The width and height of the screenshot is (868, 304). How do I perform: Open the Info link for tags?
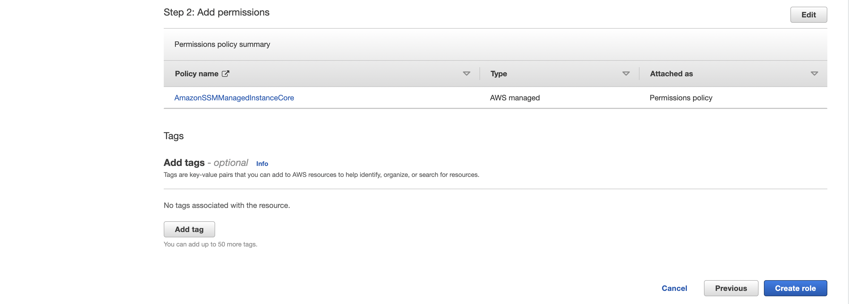pyautogui.click(x=262, y=164)
